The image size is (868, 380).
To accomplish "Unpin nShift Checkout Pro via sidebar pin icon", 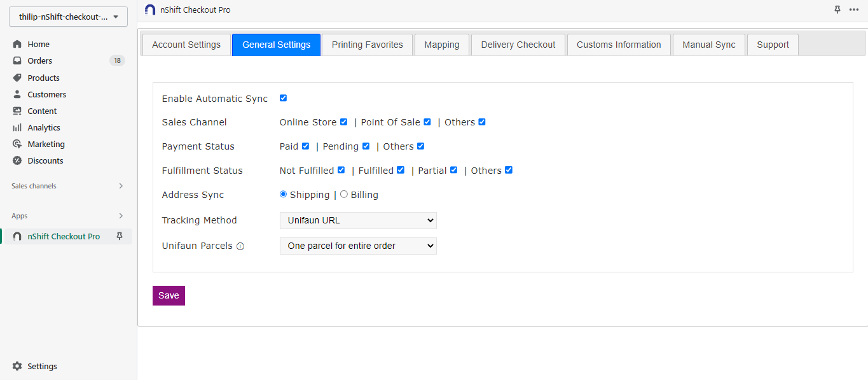I will click(x=119, y=236).
